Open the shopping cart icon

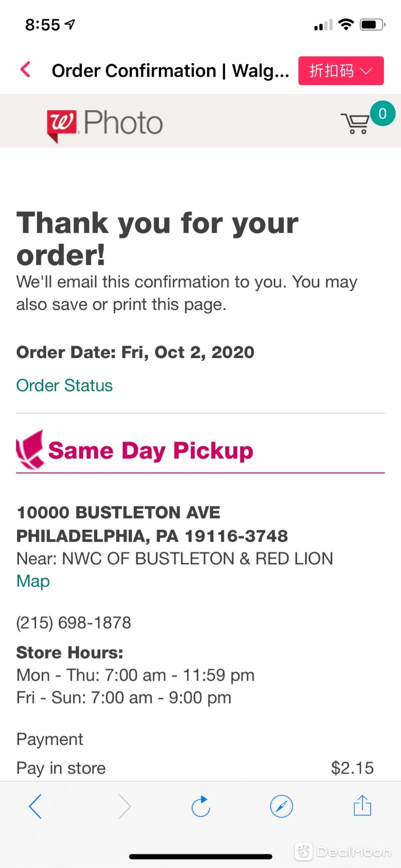pos(355,123)
